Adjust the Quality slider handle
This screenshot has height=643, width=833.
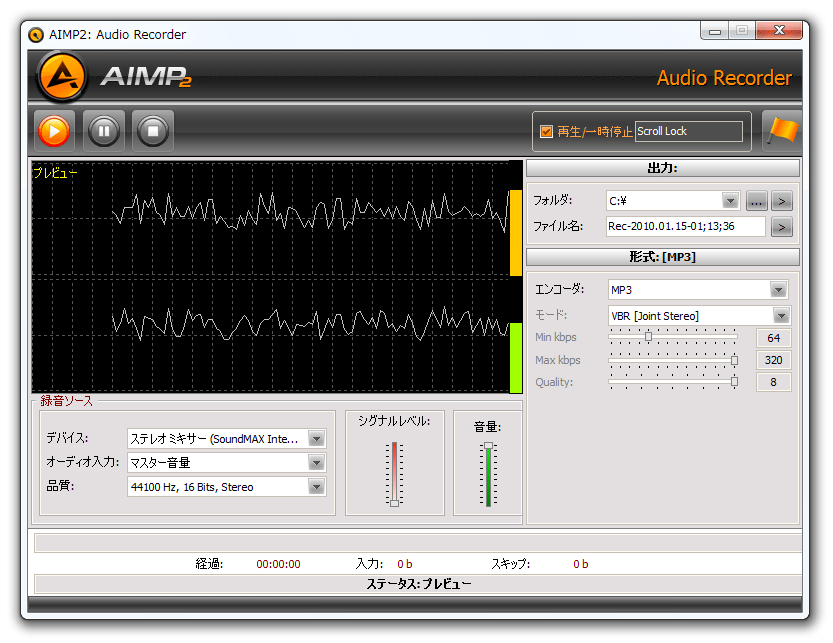(734, 382)
